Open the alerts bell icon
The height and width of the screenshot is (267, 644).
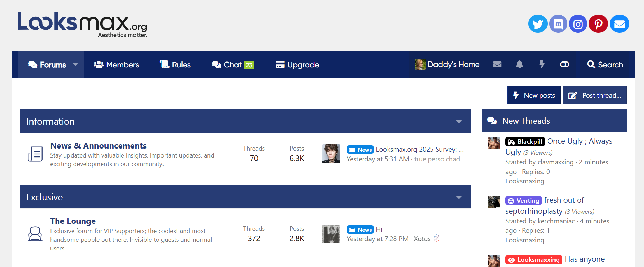(520, 65)
